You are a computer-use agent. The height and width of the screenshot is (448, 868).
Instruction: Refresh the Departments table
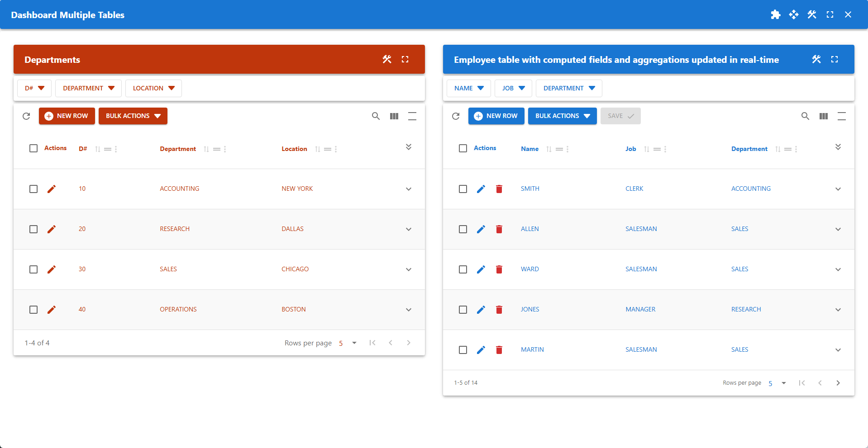coord(26,116)
